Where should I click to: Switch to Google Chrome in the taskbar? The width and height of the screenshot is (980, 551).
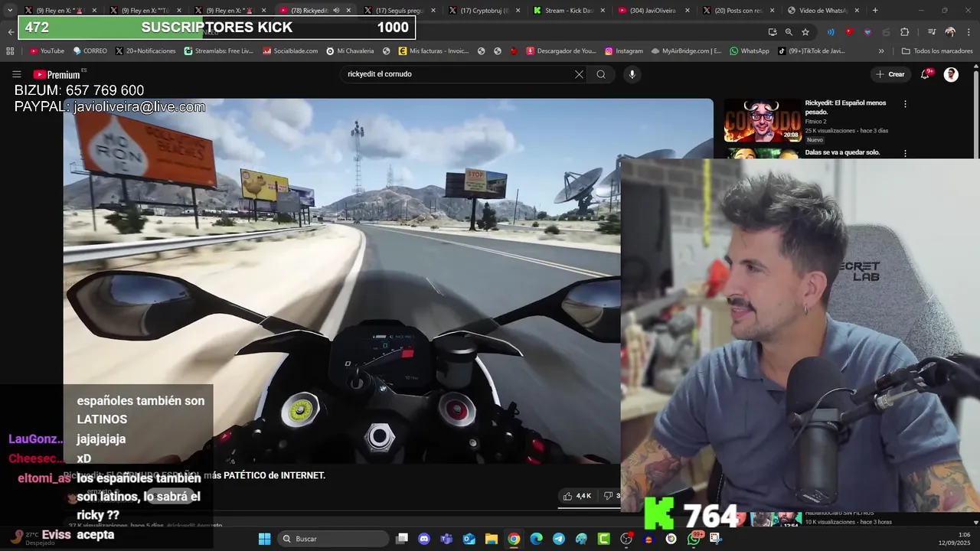pyautogui.click(x=514, y=539)
